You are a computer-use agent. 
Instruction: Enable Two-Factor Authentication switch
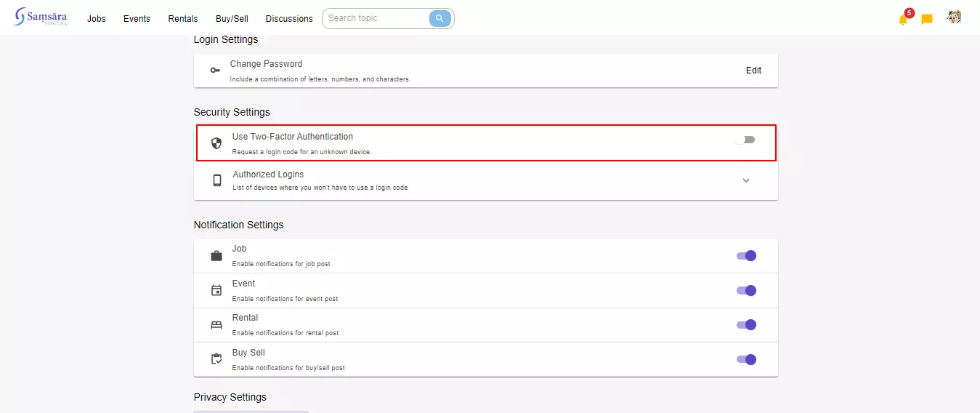[745, 140]
